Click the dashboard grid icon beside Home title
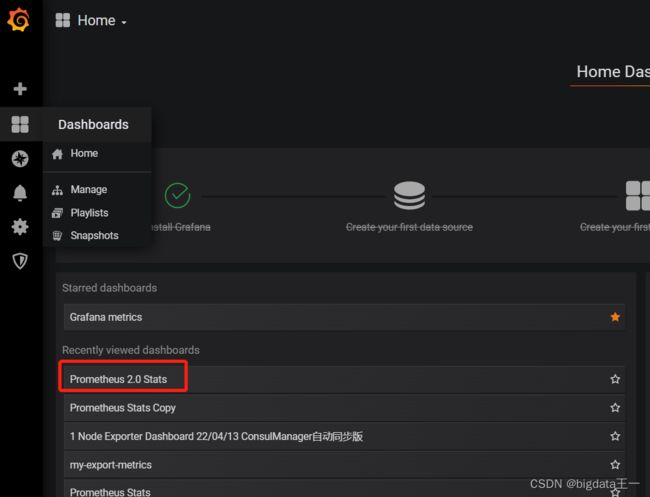The image size is (650, 497). 63,20
